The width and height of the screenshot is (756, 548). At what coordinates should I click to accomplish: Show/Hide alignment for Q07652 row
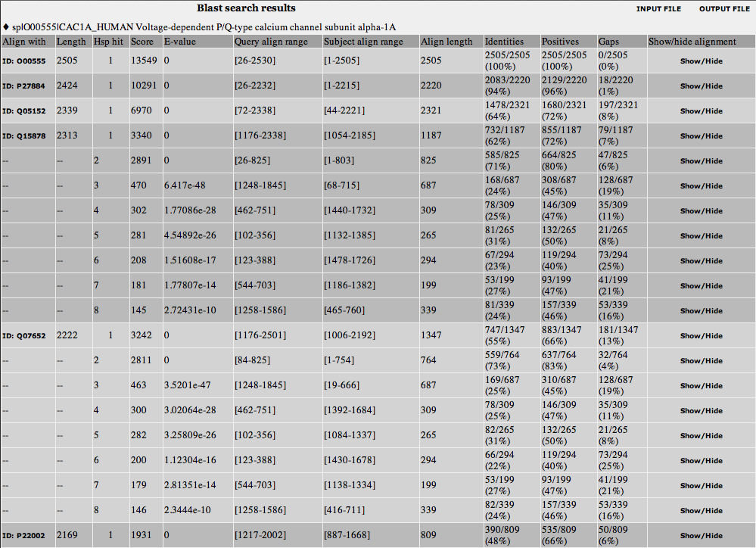701,336
